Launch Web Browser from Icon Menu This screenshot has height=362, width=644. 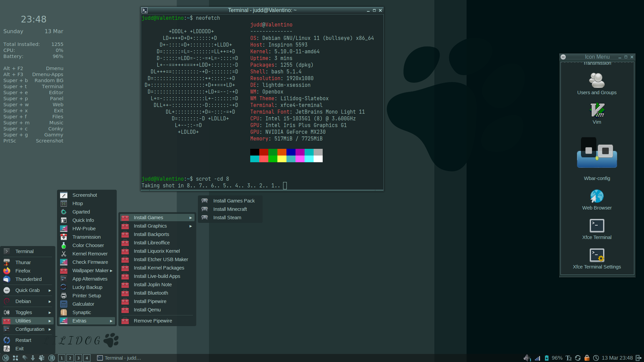pyautogui.click(x=597, y=200)
